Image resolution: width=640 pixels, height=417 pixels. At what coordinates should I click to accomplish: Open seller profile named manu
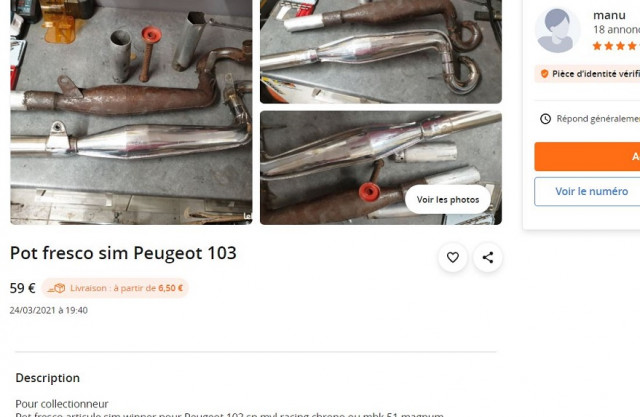coord(609,16)
